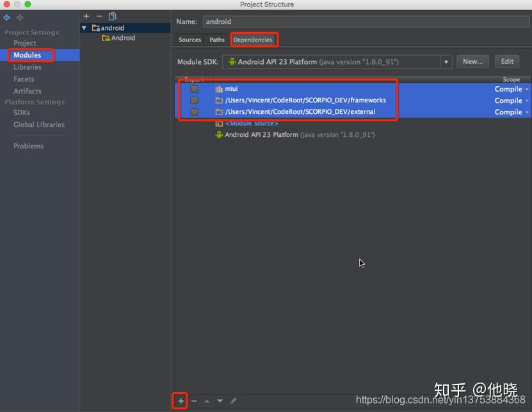Check the export box for the external dependency
The image size is (532, 412).
pos(194,111)
